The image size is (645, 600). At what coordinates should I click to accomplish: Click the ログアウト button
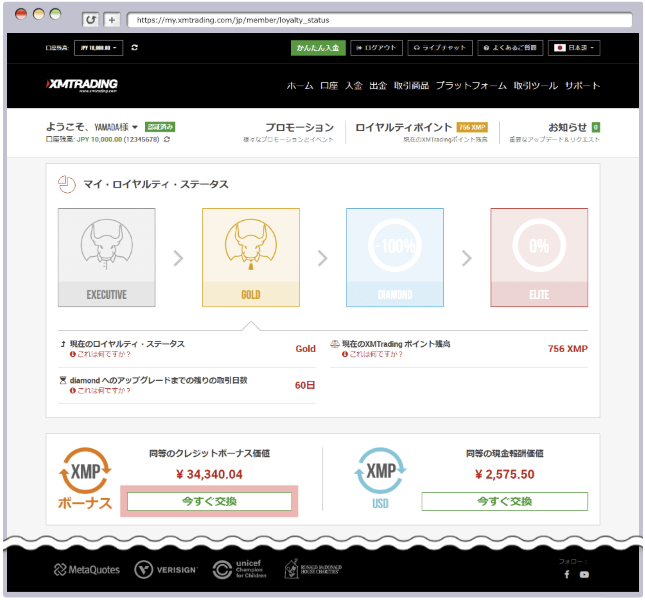tap(376, 48)
